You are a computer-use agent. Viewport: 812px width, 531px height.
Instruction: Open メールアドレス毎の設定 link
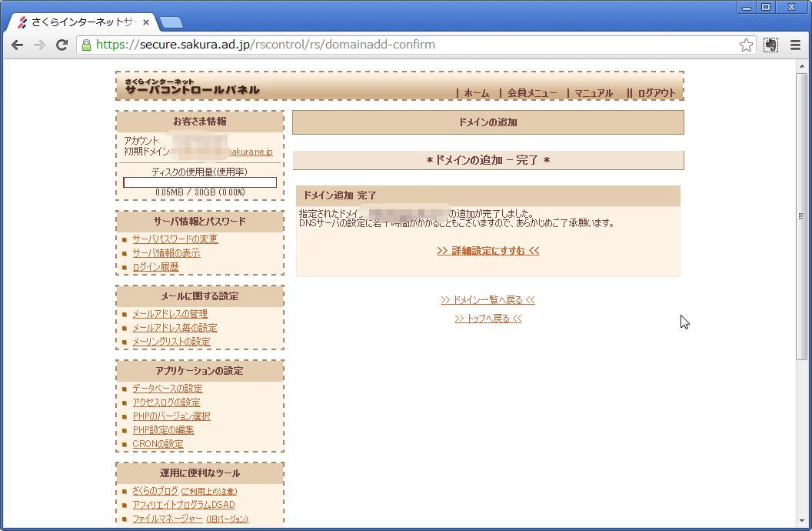pos(175,327)
